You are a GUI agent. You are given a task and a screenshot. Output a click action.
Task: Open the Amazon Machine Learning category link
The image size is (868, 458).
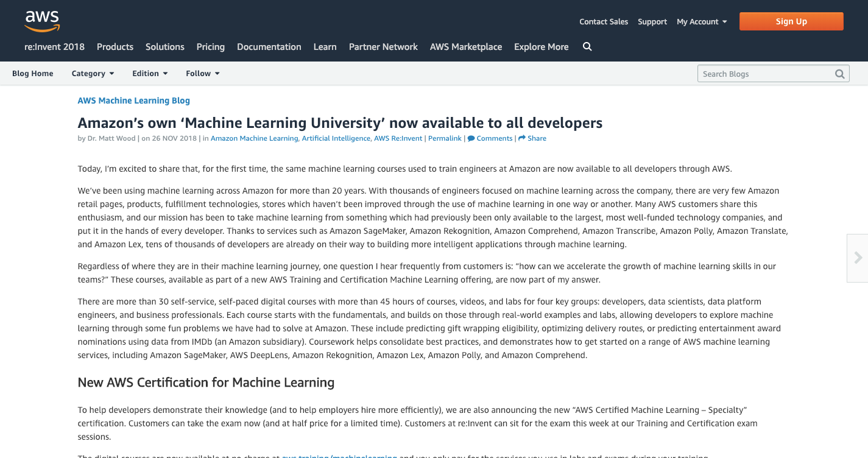(x=254, y=138)
